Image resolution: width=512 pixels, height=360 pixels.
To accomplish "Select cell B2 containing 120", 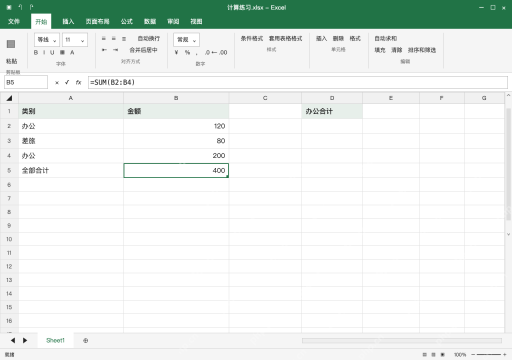I will pos(176,126).
